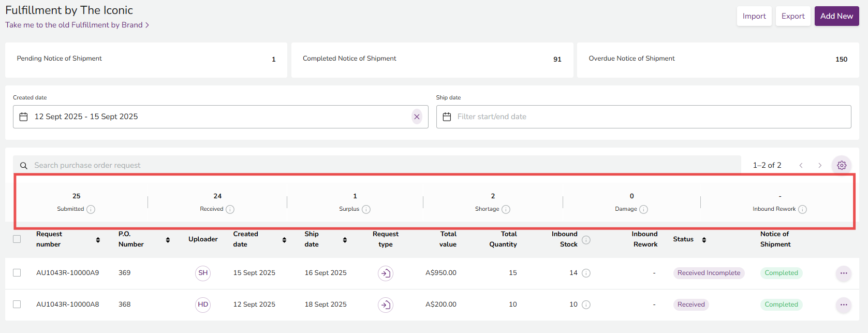The height and width of the screenshot is (333, 868).
Task: Select checkbox for request AU1043R-10000A9
Action: click(17, 273)
